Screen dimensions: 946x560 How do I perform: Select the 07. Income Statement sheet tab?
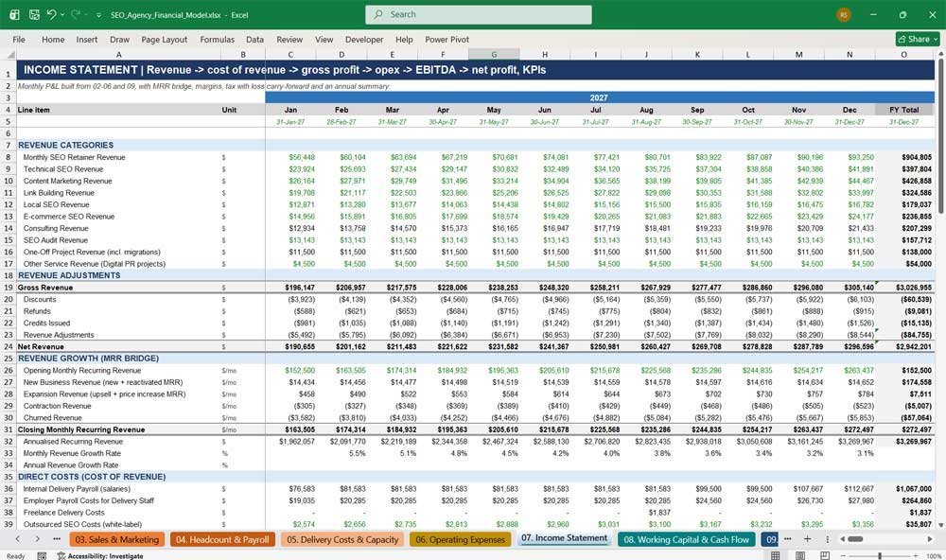[x=564, y=538]
